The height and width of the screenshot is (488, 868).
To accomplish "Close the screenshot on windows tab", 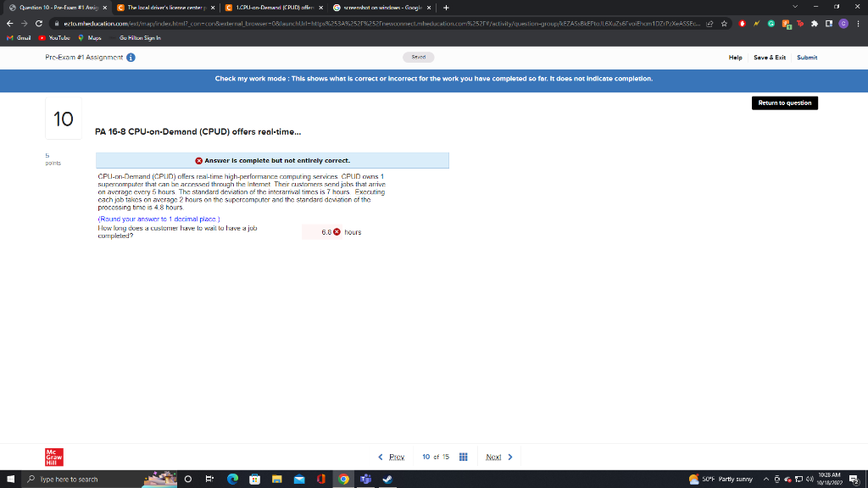I will 428,8.
